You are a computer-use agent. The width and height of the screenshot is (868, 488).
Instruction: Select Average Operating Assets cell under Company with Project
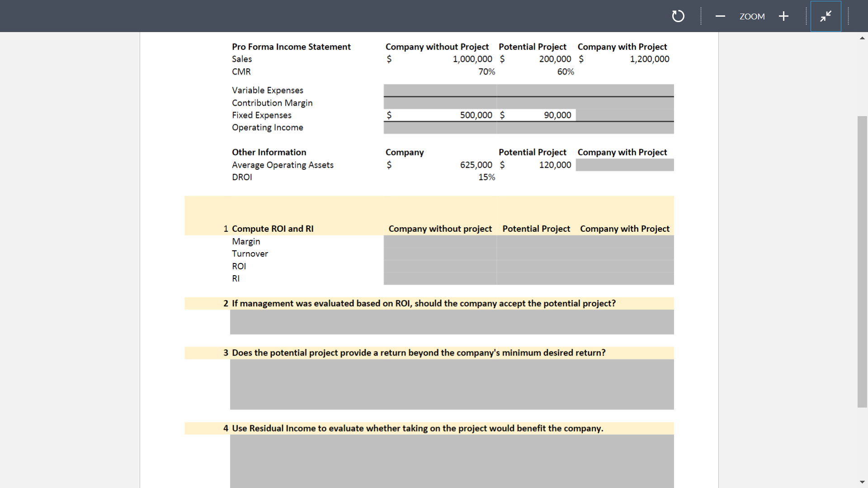click(624, 165)
